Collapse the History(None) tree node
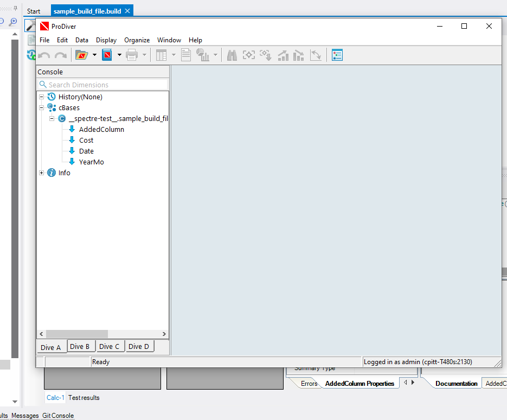The image size is (507, 420). click(x=41, y=97)
